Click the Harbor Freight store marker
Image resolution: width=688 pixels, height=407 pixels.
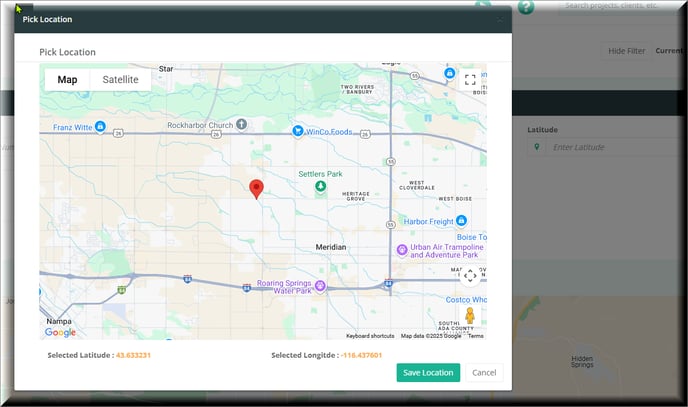(x=462, y=221)
